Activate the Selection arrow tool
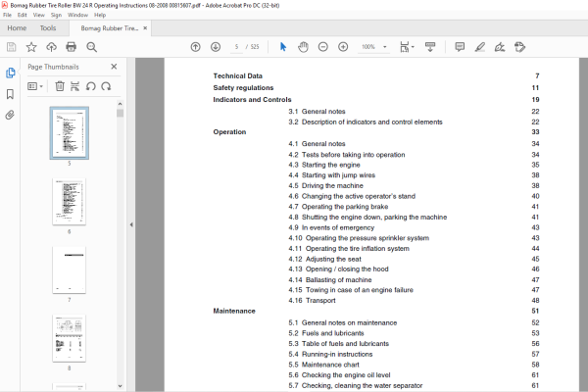The height and width of the screenshot is (392, 588). pos(283,47)
